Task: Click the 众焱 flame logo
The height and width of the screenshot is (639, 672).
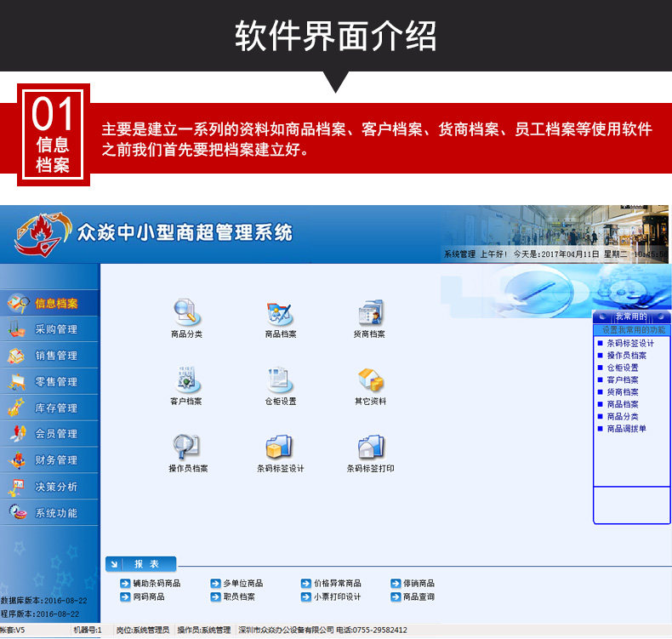Action: coord(42,235)
